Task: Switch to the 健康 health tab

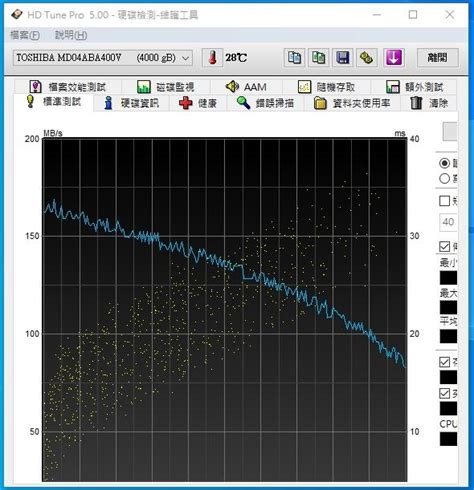Action: click(x=198, y=103)
